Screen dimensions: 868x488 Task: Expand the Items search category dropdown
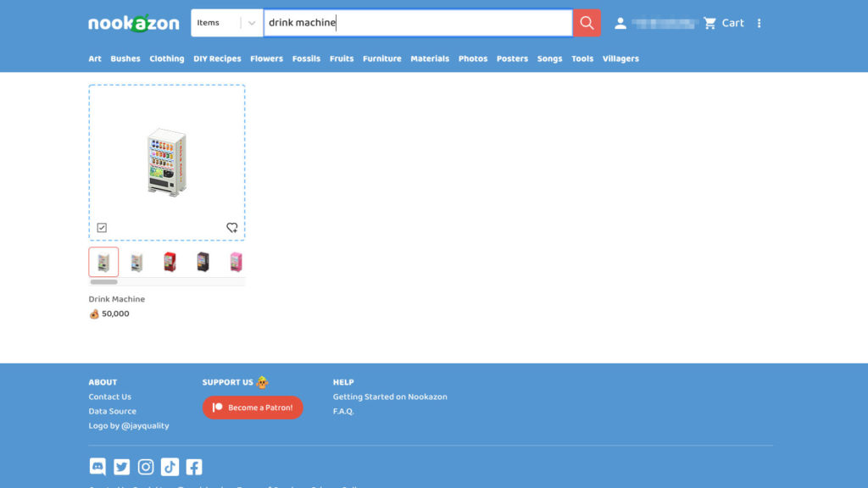click(x=227, y=23)
